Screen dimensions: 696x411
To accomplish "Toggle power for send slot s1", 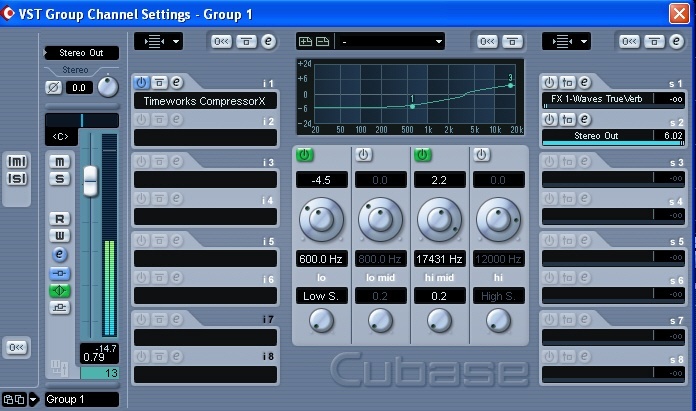I will point(550,82).
